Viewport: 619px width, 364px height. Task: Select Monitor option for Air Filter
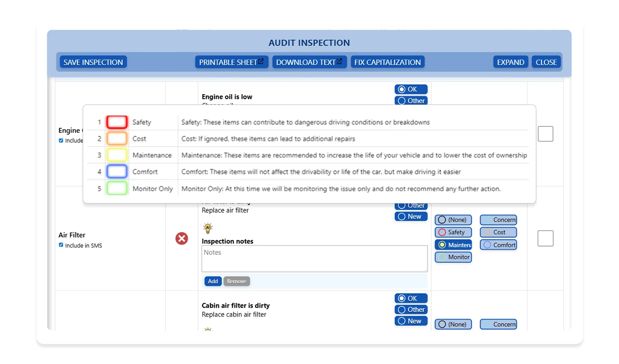point(453,257)
